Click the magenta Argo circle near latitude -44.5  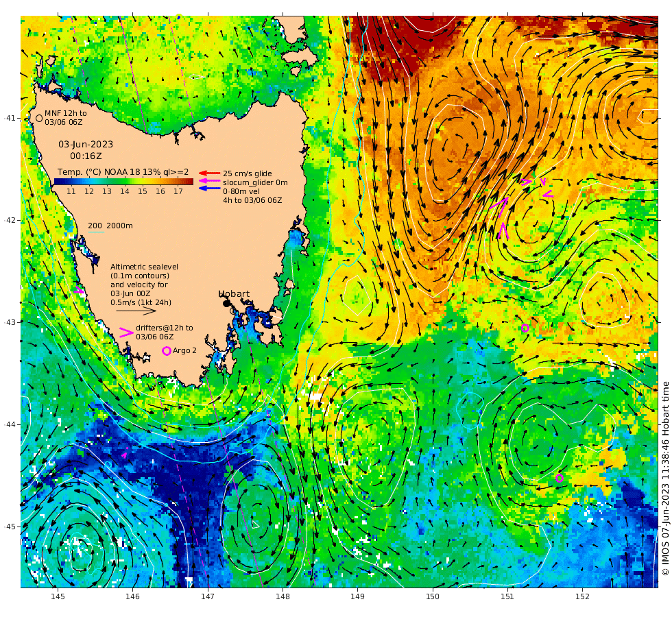click(x=560, y=479)
